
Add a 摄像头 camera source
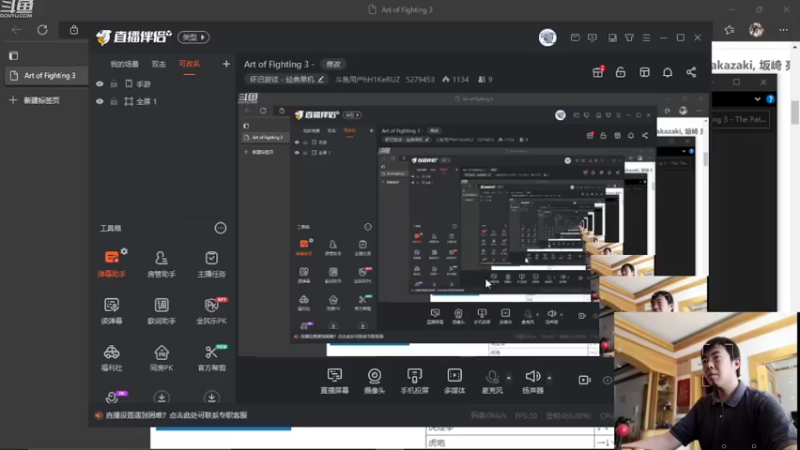click(374, 381)
